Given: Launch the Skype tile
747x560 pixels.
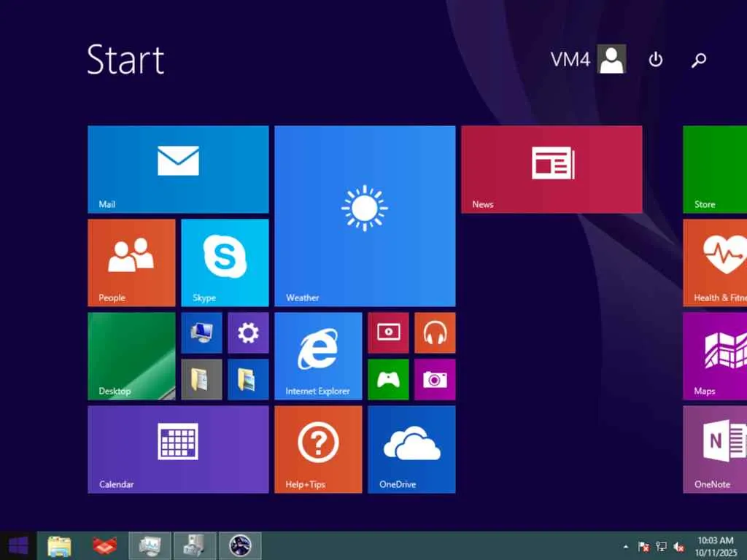Looking at the screenshot, I should (x=225, y=262).
